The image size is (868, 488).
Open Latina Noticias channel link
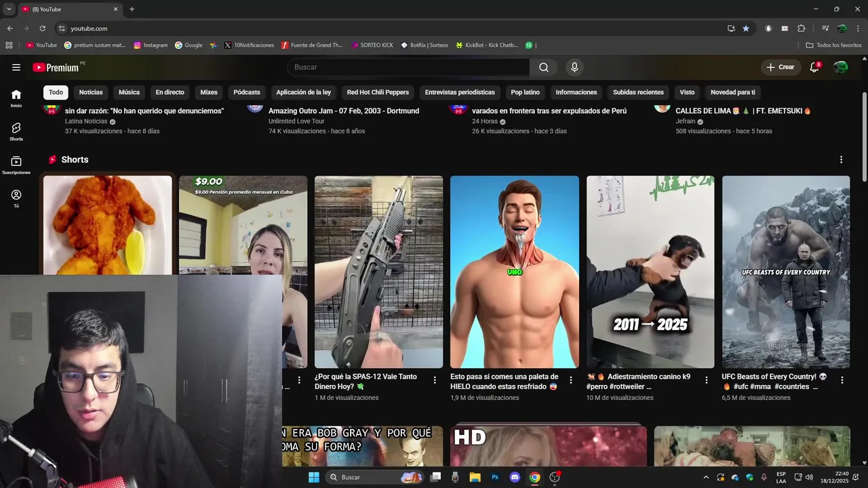pyautogui.click(x=86, y=121)
